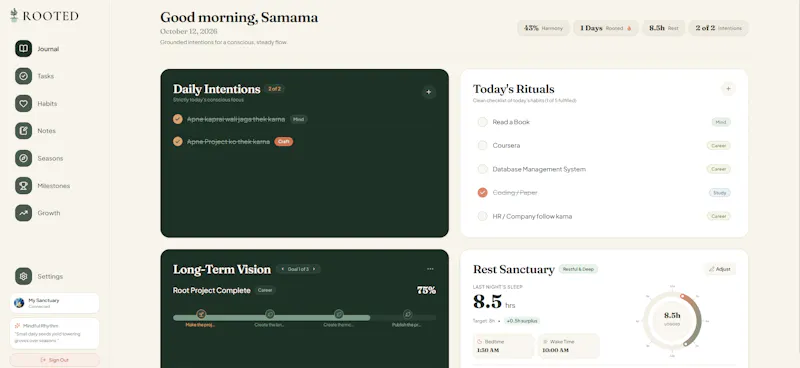Click the 'Restful & Deep' badge
The width and height of the screenshot is (800, 368).
[578, 269]
